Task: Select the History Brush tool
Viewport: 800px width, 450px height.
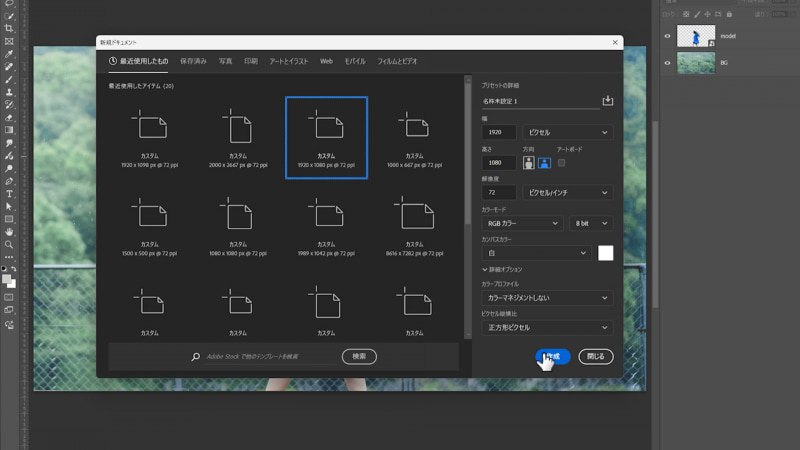Action: coord(9,105)
